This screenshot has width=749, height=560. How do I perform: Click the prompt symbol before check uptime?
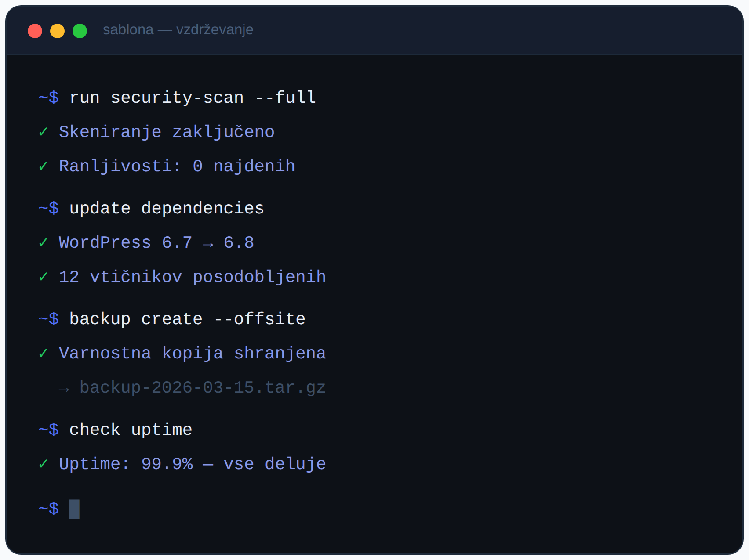click(x=49, y=430)
